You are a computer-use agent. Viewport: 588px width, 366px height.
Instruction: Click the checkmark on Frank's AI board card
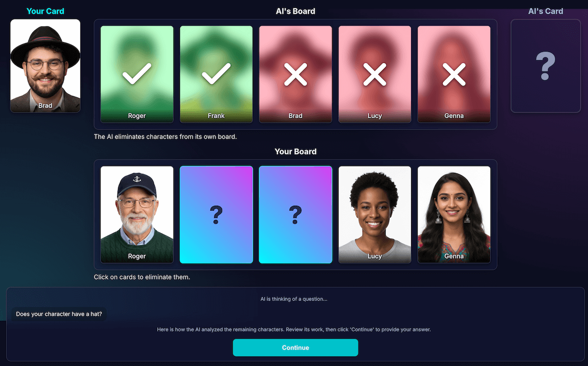216,74
